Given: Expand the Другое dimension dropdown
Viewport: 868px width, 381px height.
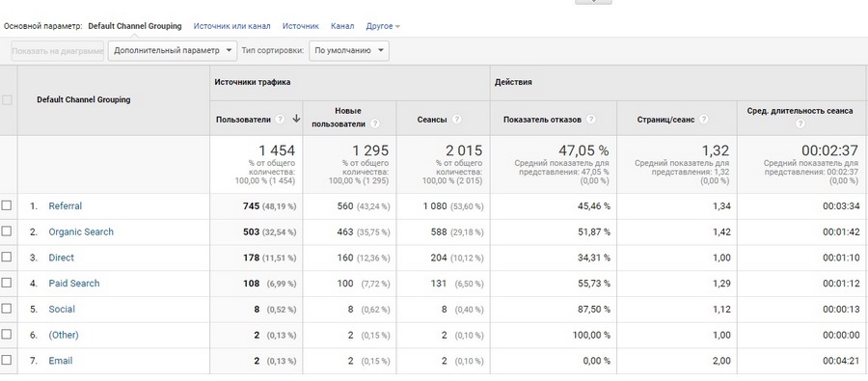Looking at the screenshot, I should pos(383,26).
